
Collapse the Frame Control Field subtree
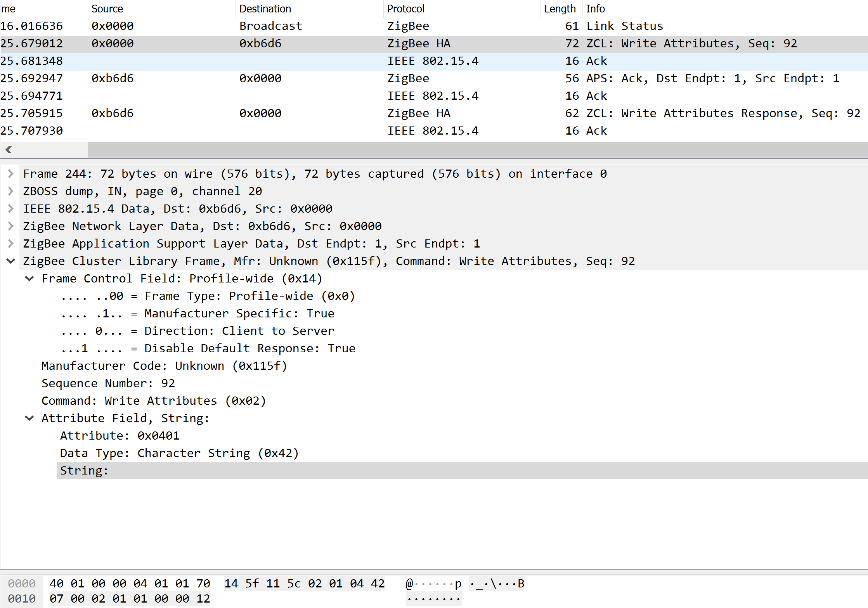29,279
